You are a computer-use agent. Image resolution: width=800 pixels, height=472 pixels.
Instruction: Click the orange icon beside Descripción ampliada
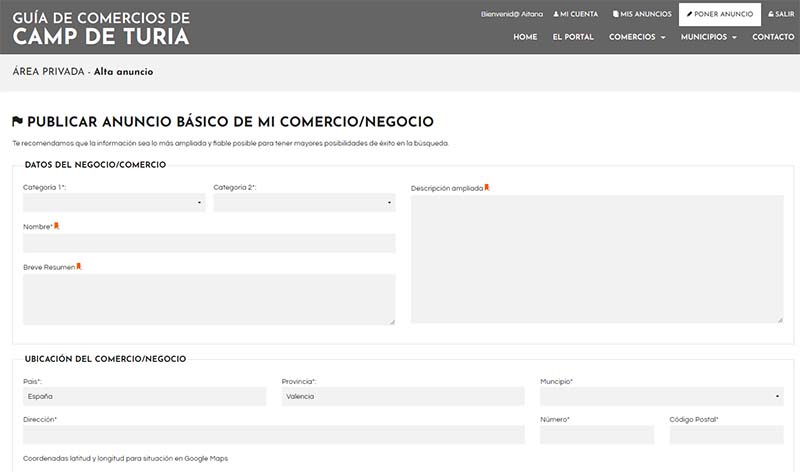[487, 187]
